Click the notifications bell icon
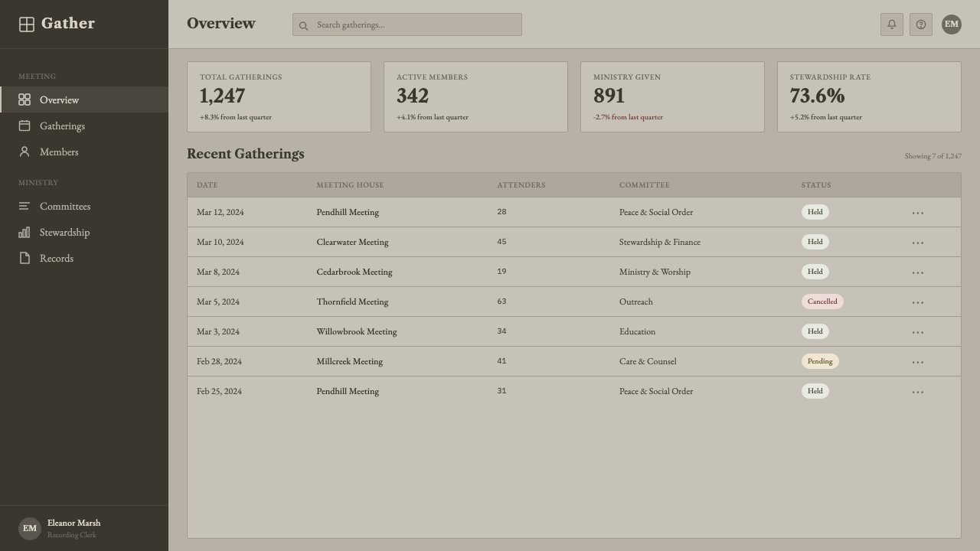The width and height of the screenshot is (980, 551). click(892, 24)
